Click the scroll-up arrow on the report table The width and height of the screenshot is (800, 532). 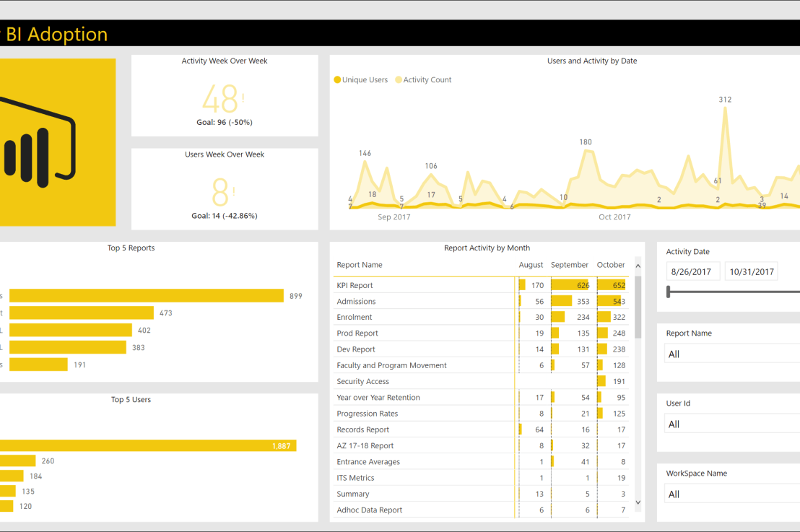[638, 267]
